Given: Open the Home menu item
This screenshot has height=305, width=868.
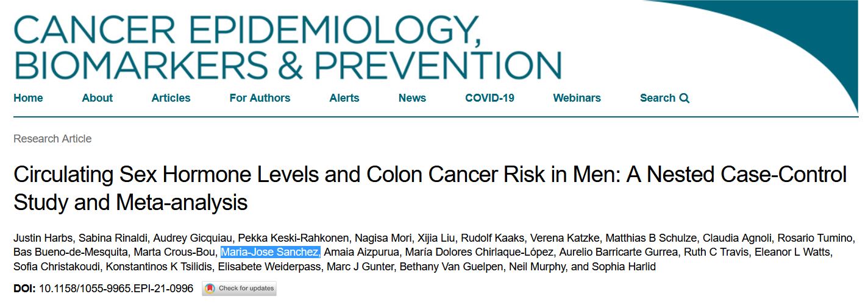Looking at the screenshot, I should (28, 98).
